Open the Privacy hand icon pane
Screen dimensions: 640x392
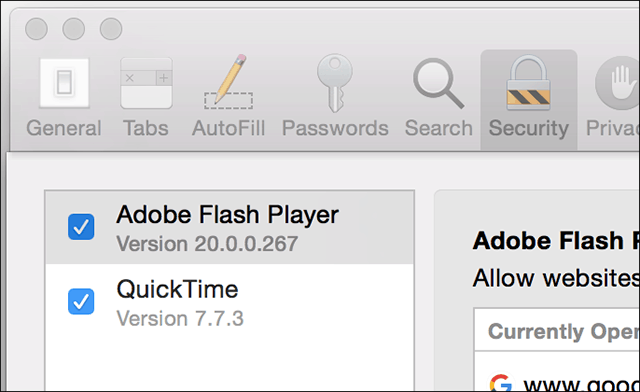click(x=618, y=83)
